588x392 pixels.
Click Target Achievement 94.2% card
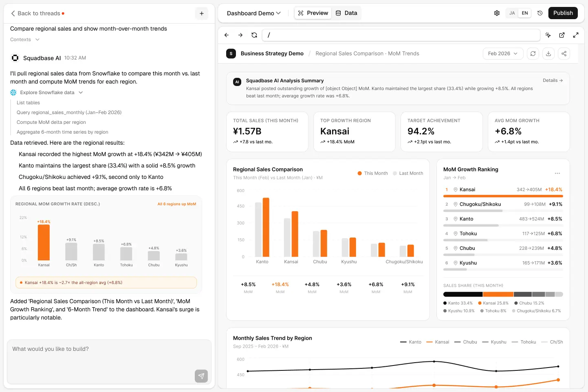(442, 132)
